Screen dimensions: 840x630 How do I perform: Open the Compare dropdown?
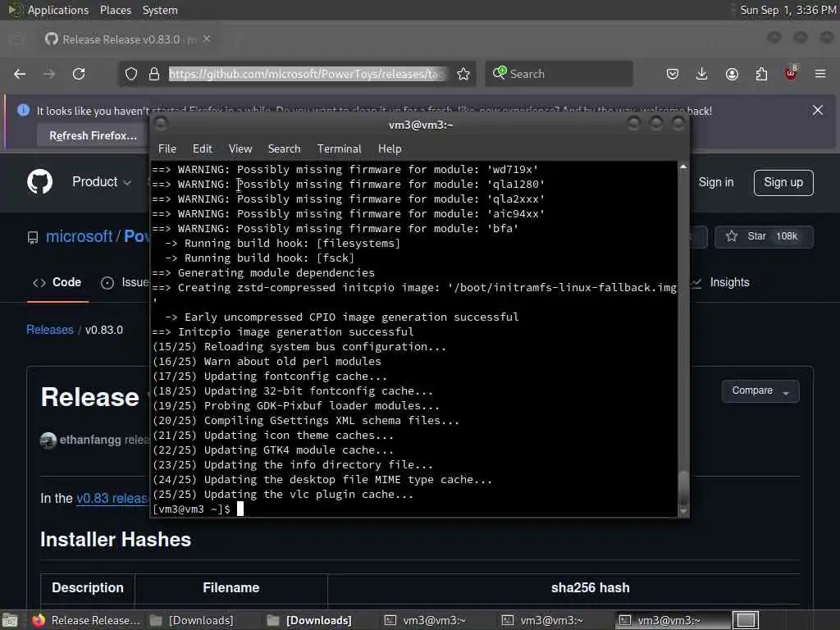click(760, 390)
